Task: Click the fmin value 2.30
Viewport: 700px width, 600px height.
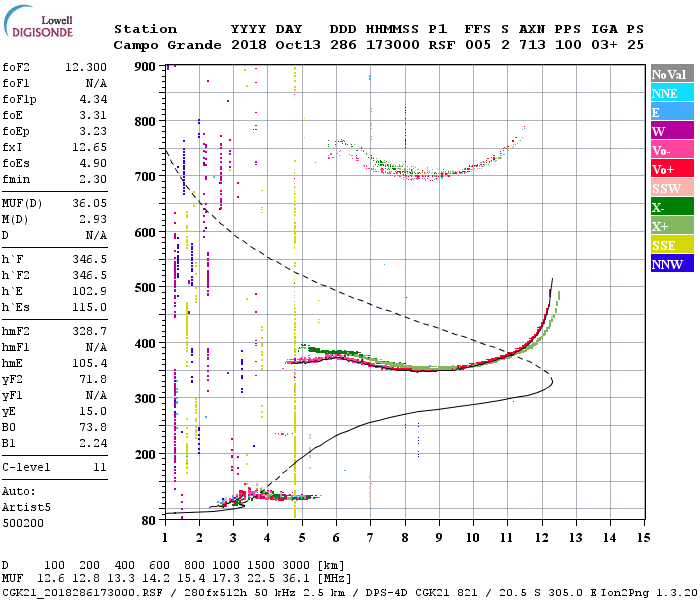Action: point(93,179)
